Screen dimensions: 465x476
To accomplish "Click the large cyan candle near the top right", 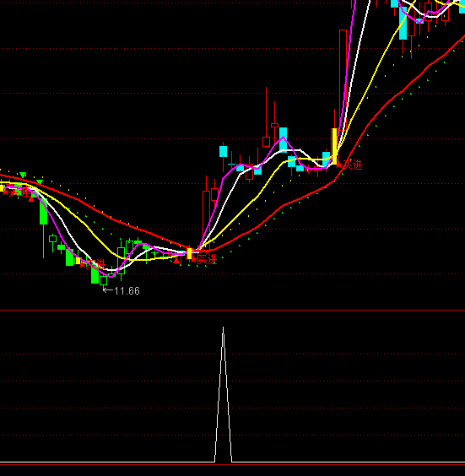I will pyautogui.click(x=403, y=23).
